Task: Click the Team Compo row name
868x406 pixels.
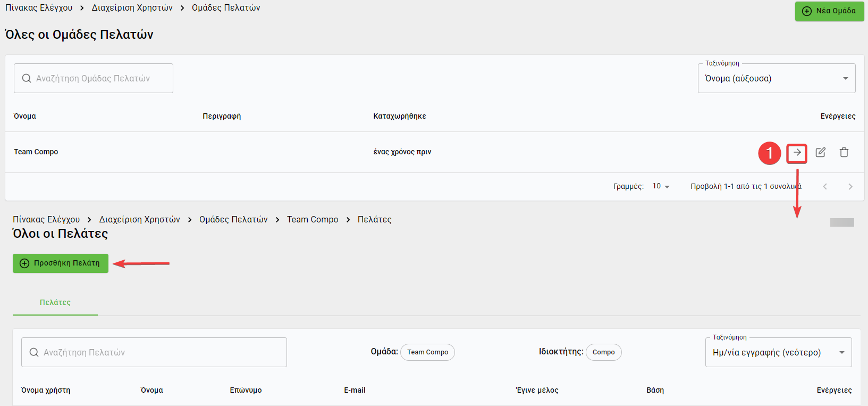Action: (36, 152)
